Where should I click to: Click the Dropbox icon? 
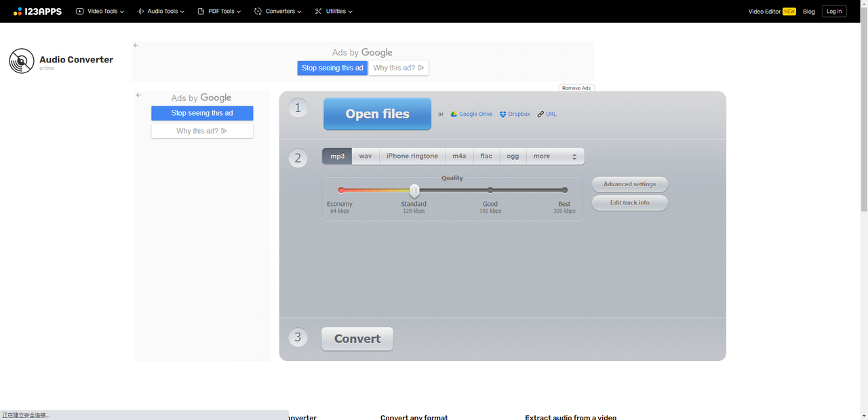(x=502, y=114)
